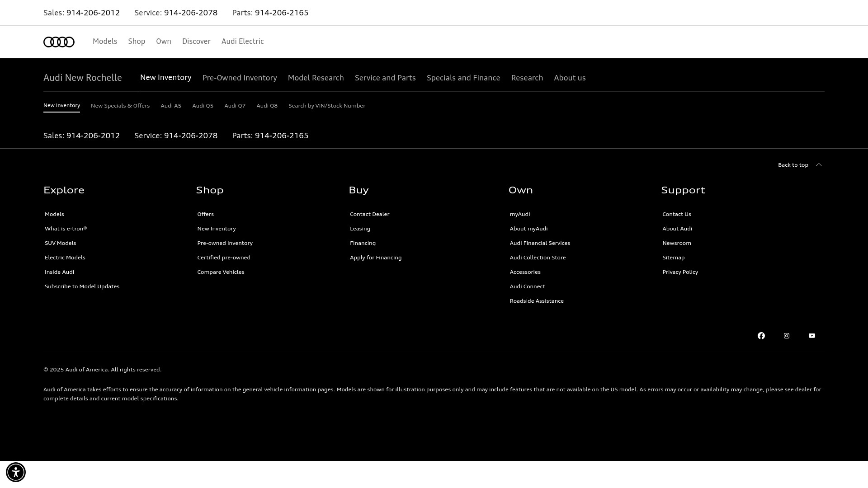Open Sitemap footer link

[673, 258]
